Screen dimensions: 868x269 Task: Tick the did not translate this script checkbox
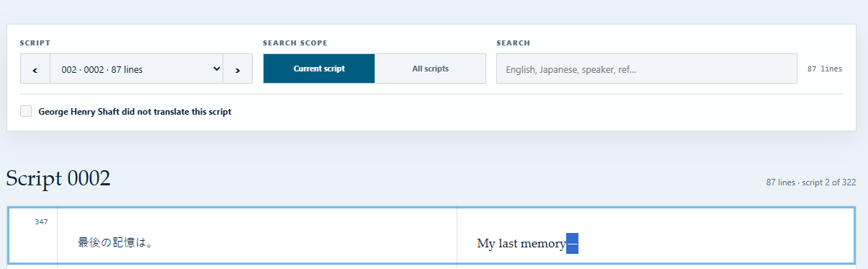[x=26, y=111]
